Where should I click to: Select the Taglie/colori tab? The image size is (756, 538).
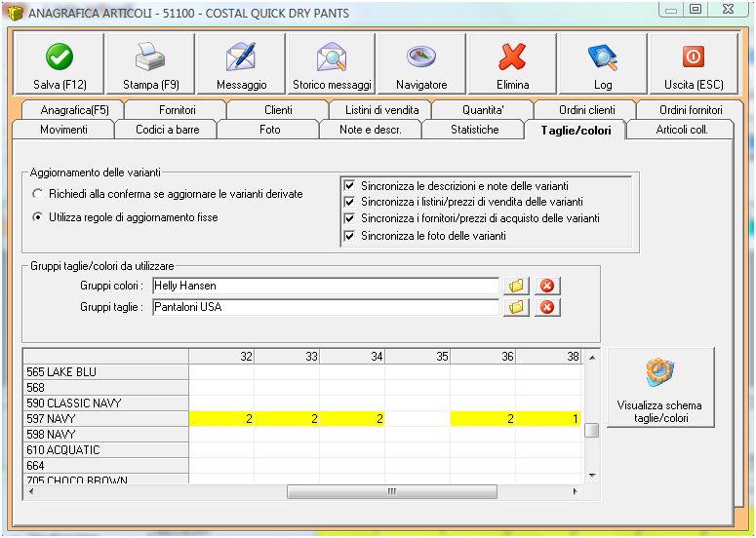click(576, 130)
